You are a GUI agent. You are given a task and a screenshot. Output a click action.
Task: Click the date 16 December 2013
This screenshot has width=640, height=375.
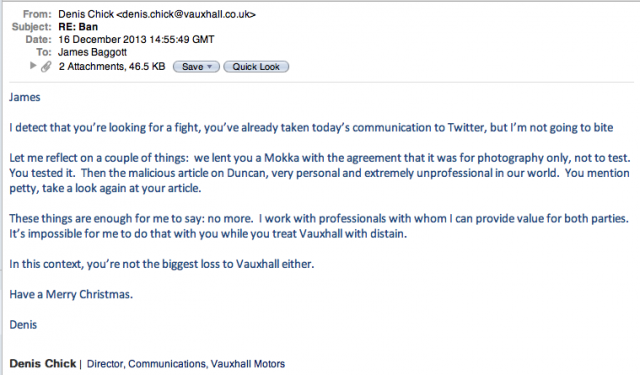pos(102,40)
